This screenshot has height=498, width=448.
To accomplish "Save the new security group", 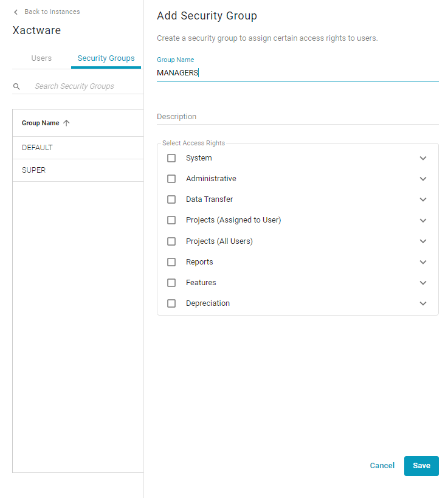I will pos(421,466).
